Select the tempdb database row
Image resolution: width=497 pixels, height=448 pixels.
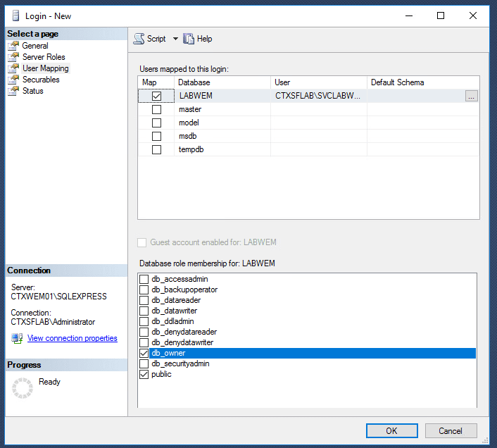(x=308, y=149)
